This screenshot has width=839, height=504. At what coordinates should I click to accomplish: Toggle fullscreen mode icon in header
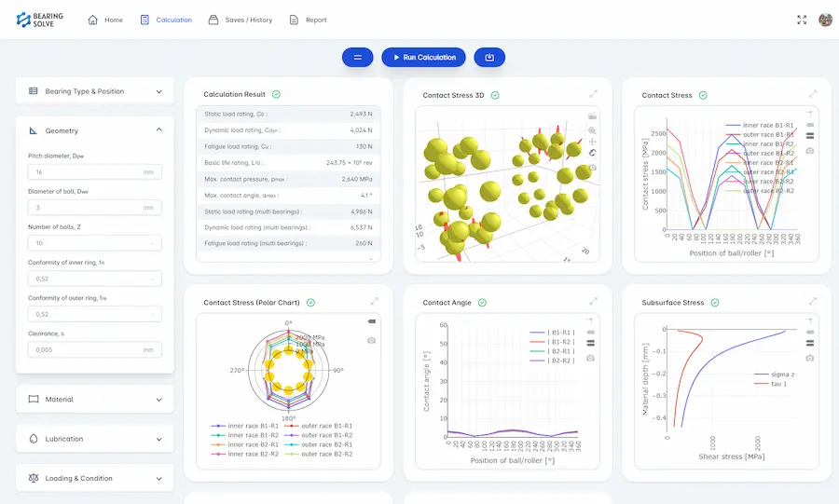(x=802, y=20)
